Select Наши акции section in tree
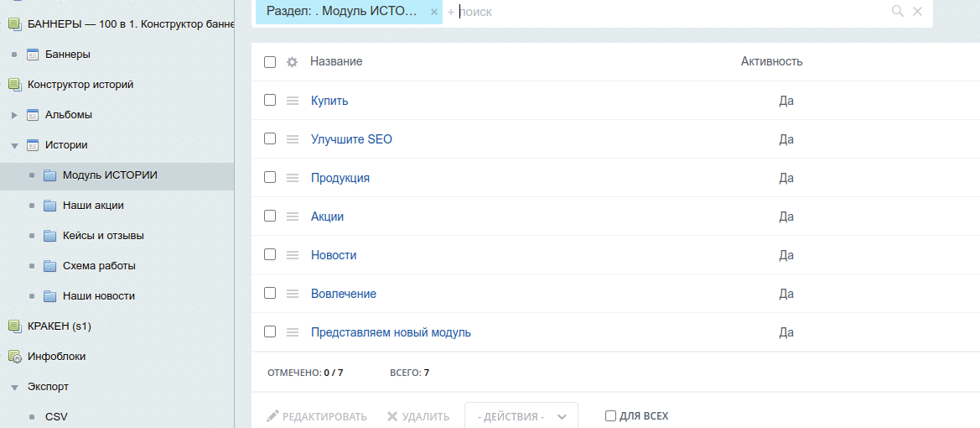The image size is (980, 428). pyautogui.click(x=93, y=206)
